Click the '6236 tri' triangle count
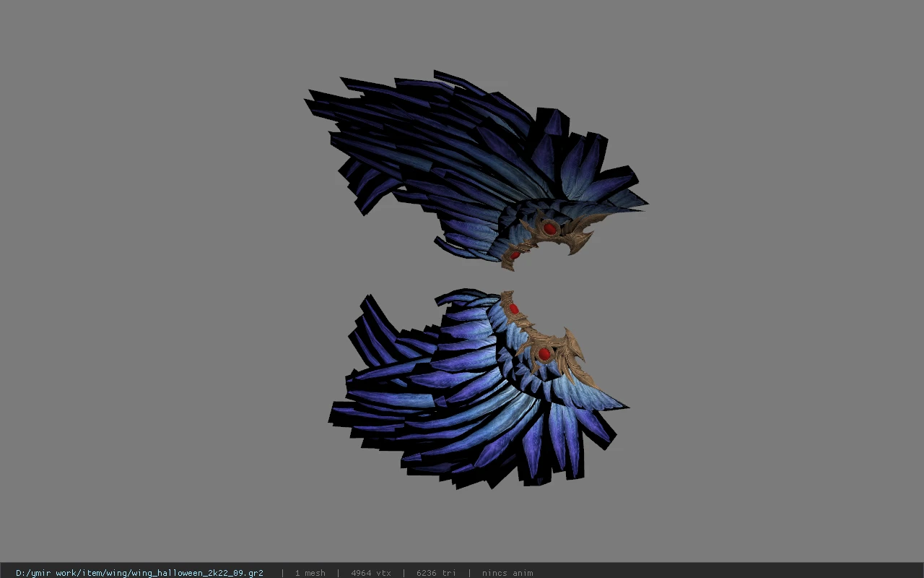The height and width of the screenshot is (578, 924). (436, 573)
